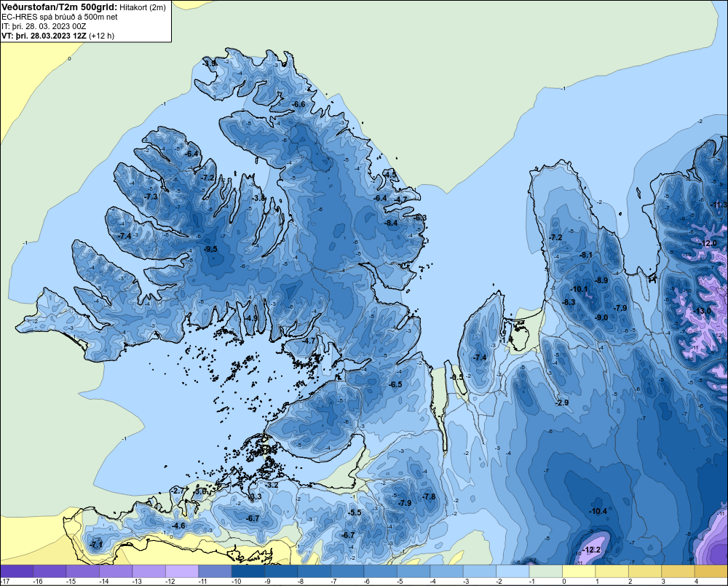Select the 0 tick label on legend
This screenshot has height=586, width=728.
[564, 582]
